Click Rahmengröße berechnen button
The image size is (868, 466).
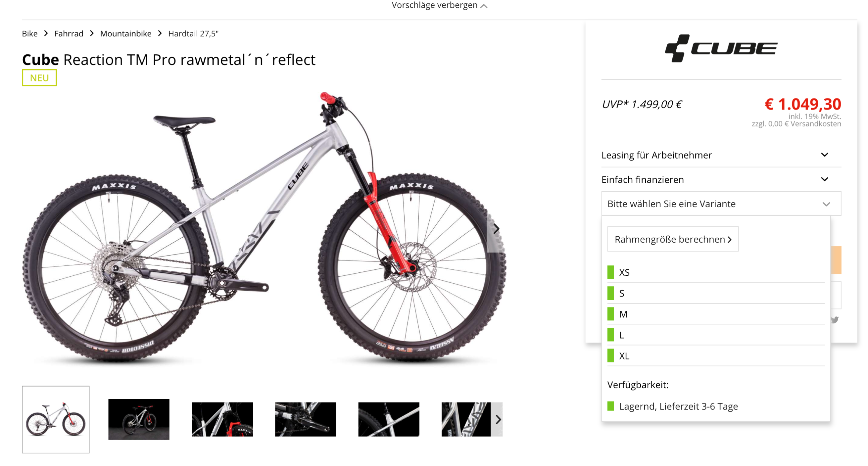(673, 239)
